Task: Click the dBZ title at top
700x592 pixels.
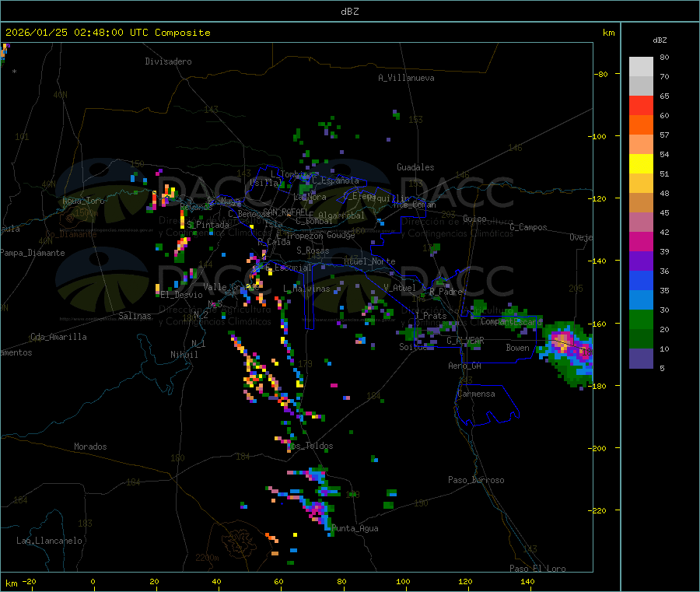Action: (x=349, y=11)
